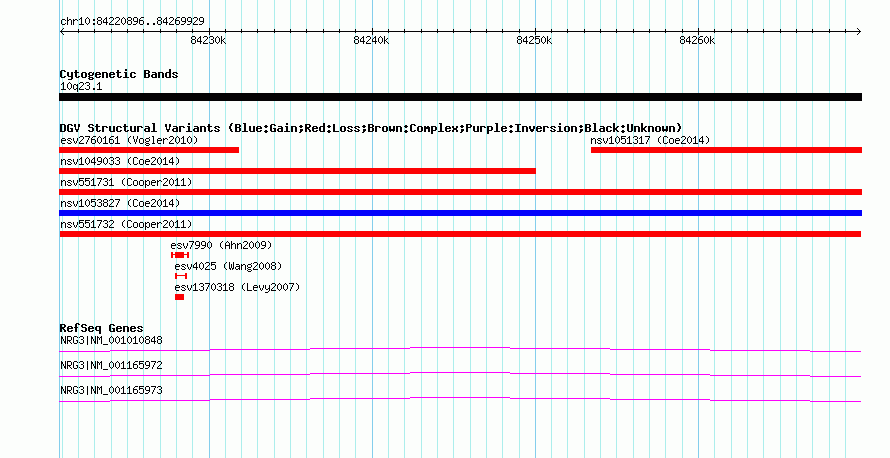Click the esv1370318 (Levy2007) label

coord(237,287)
